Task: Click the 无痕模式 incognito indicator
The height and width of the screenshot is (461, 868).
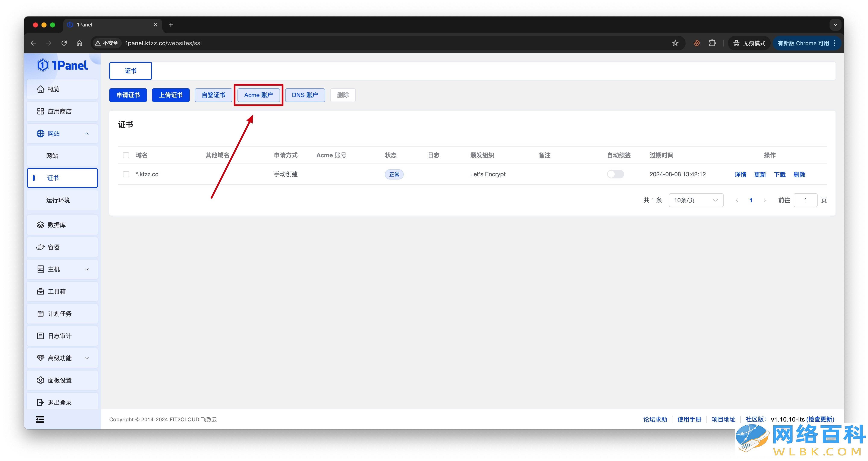Action: (749, 43)
